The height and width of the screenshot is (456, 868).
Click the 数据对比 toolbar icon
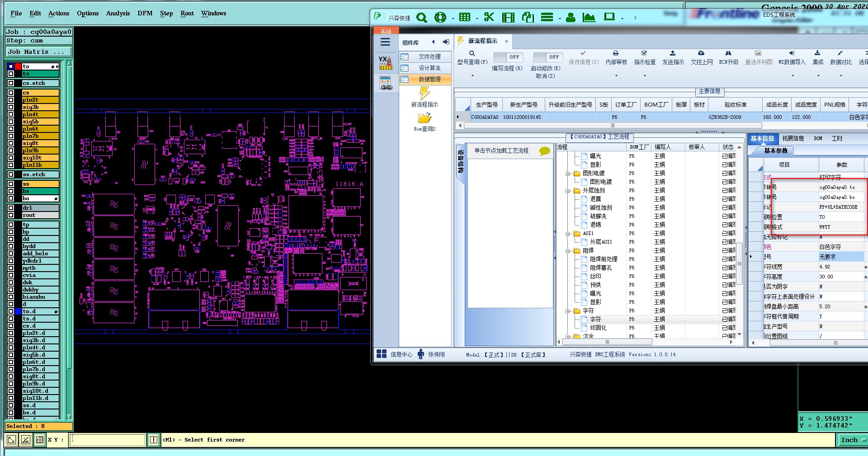[x=840, y=53]
